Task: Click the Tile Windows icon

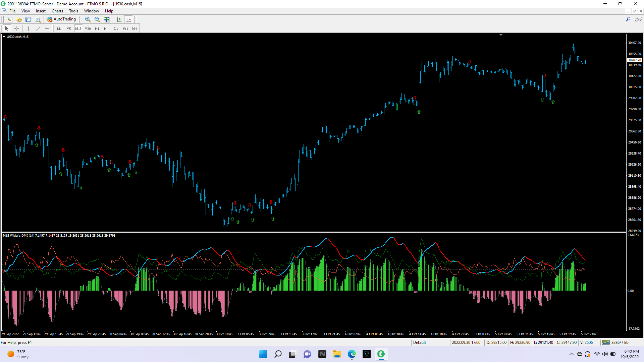Action: coord(107,19)
